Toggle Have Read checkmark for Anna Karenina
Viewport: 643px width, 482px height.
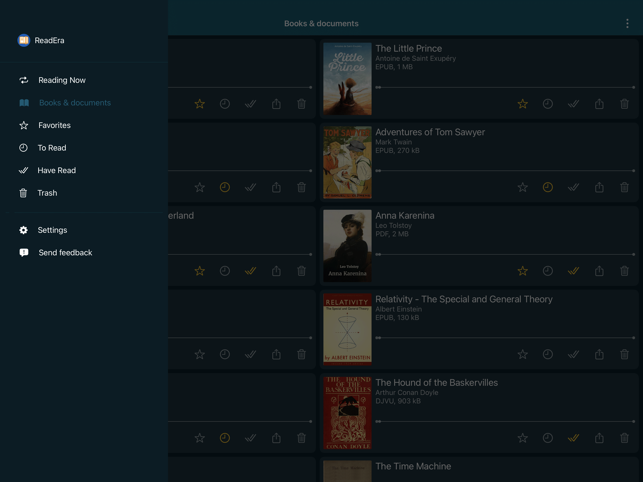pyautogui.click(x=573, y=271)
